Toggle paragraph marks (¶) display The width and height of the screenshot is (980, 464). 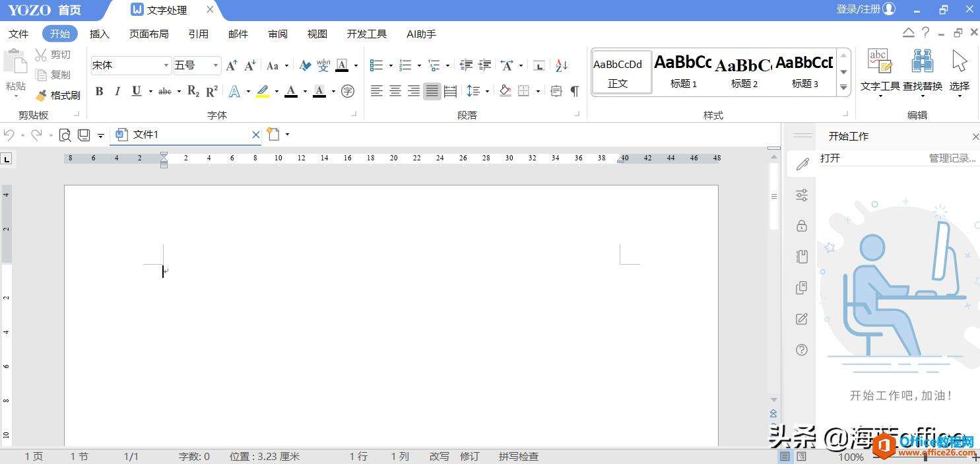pyautogui.click(x=575, y=91)
